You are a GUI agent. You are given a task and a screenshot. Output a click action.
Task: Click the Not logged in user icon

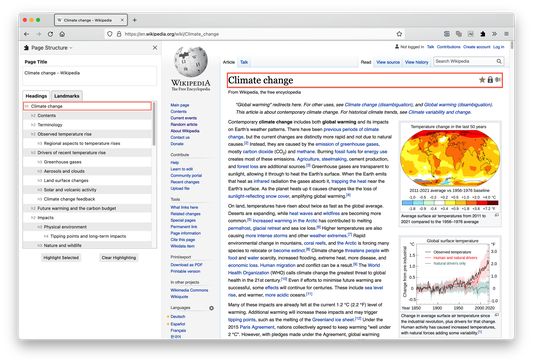click(x=397, y=47)
